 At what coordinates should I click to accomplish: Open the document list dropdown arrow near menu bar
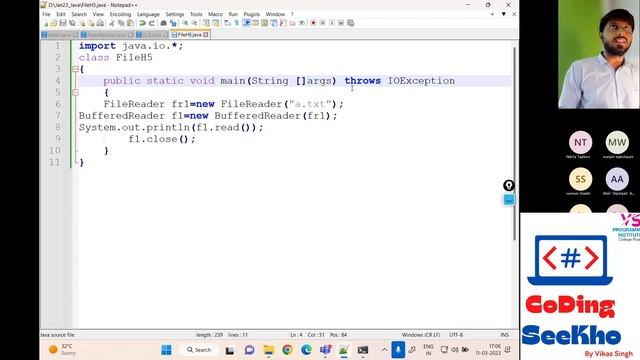coord(504,14)
